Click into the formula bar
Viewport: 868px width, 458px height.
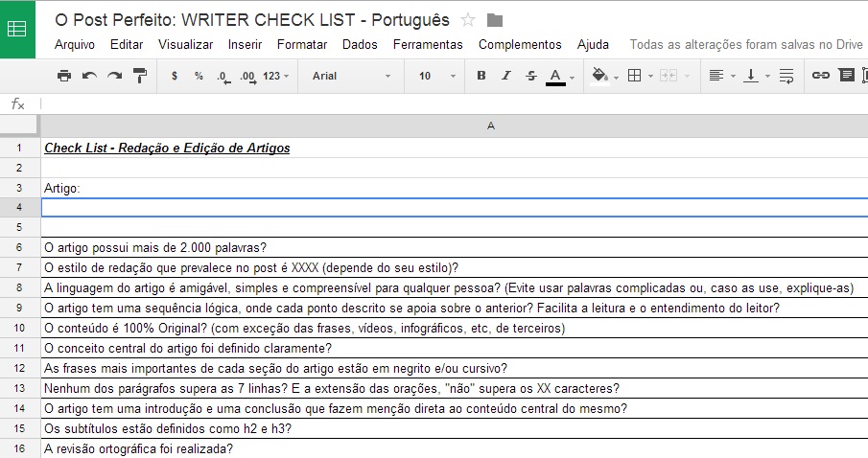tap(454, 103)
